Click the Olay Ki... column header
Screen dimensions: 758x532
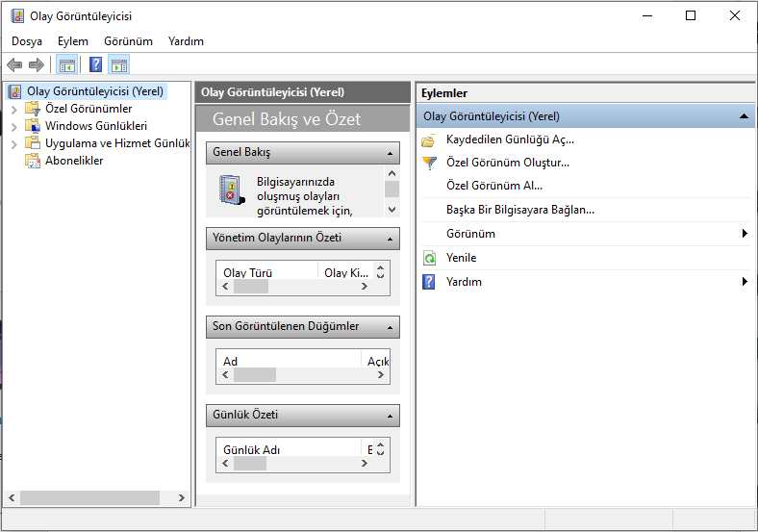point(346,272)
